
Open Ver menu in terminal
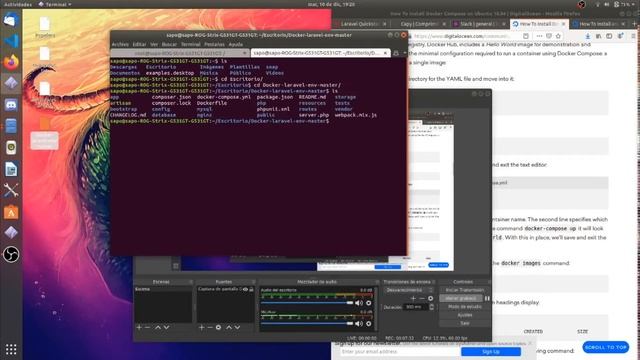pos(154,44)
